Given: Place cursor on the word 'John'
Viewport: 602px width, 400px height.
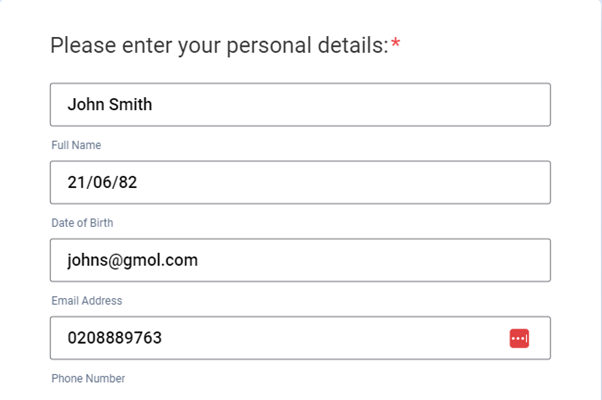Looking at the screenshot, I should [x=86, y=104].
